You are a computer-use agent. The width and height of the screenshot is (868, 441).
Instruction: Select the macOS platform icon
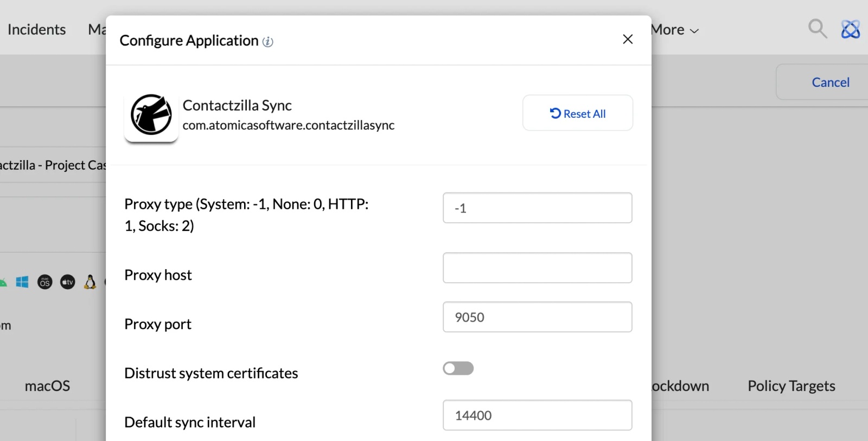(45, 282)
